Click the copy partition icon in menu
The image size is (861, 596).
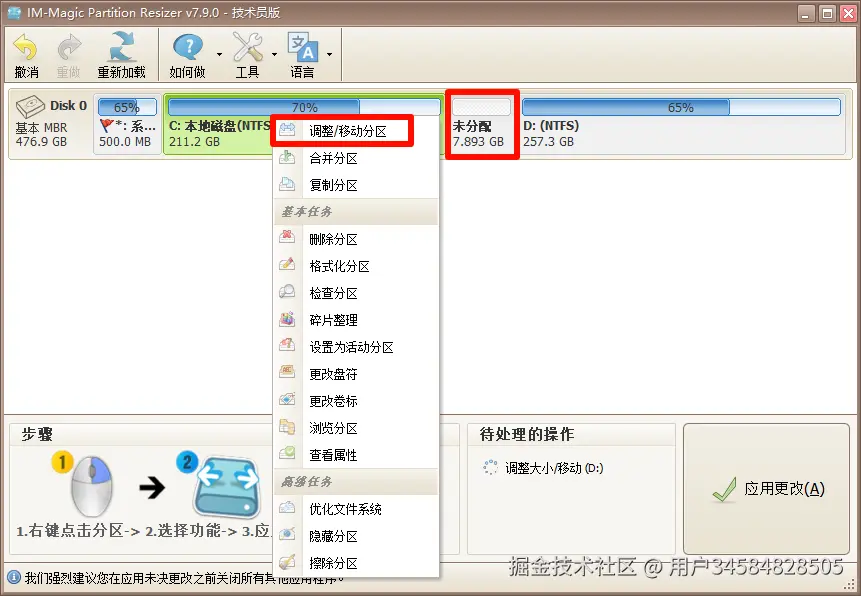(287, 184)
